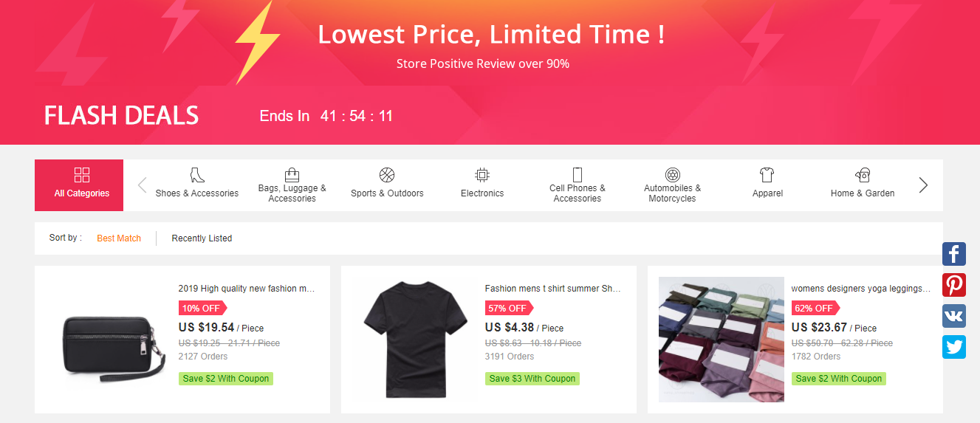Open Bags, Luggage & Accessories category
Image resolution: width=980 pixels, height=423 pixels.
click(x=292, y=185)
